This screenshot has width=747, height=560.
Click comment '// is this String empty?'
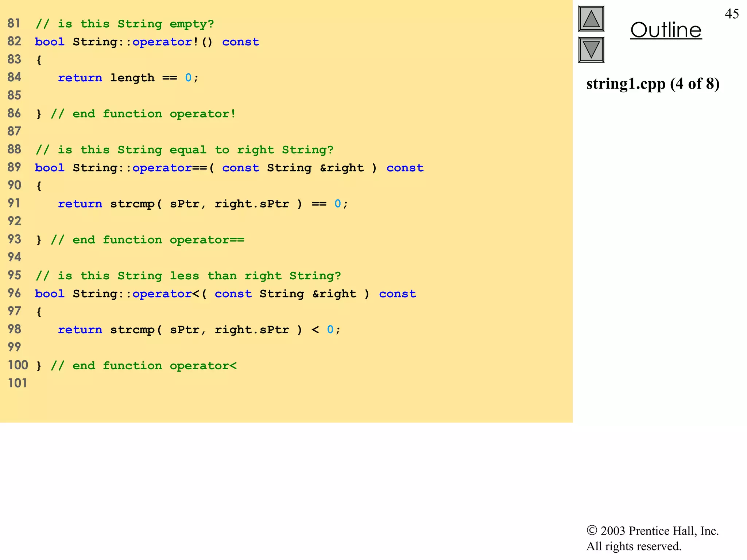(125, 24)
